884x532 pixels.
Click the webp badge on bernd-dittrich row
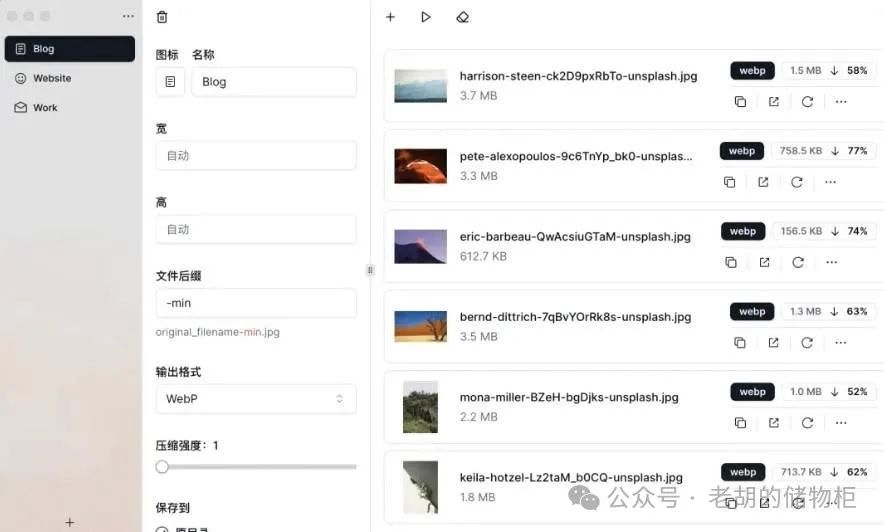pyautogui.click(x=752, y=312)
